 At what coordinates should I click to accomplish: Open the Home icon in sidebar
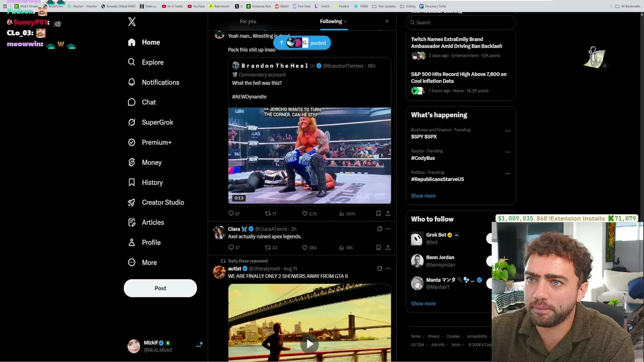pos(132,42)
